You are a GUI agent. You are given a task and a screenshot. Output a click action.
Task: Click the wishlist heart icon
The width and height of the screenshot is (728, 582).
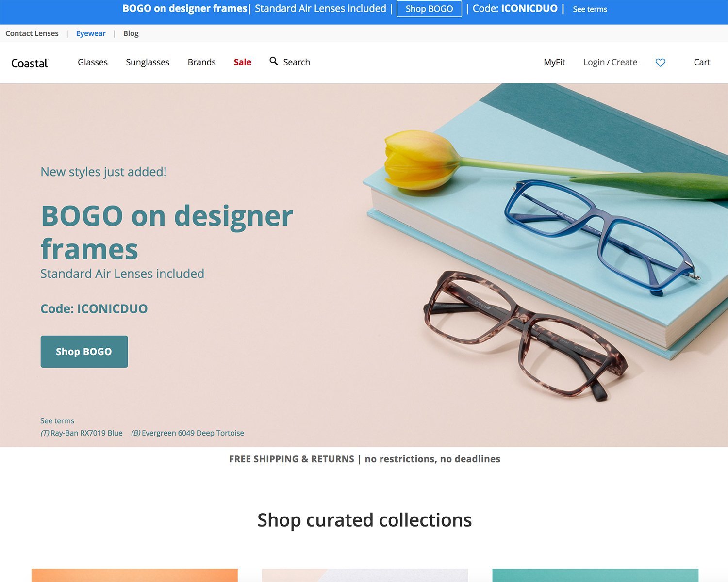click(x=661, y=63)
